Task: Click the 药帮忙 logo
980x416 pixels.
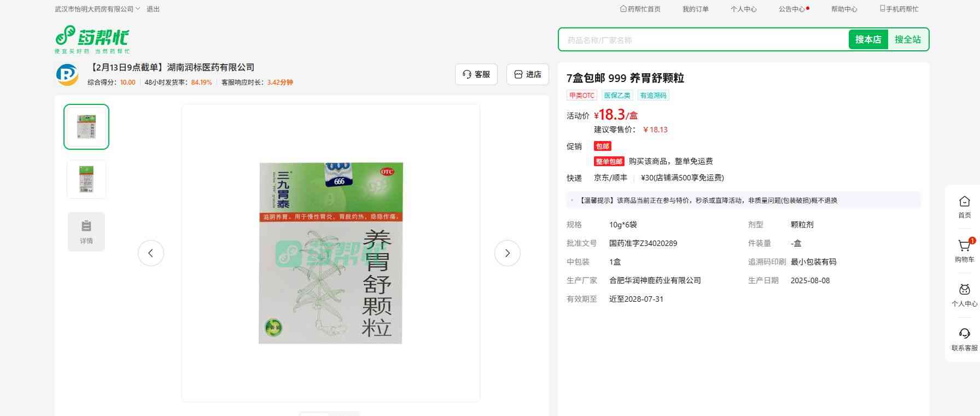Action: click(92, 39)
